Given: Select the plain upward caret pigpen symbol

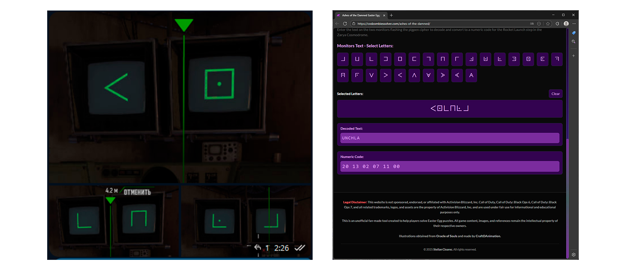Looking at the screenshot, I should pyautogui.click(x=414, y=75).
